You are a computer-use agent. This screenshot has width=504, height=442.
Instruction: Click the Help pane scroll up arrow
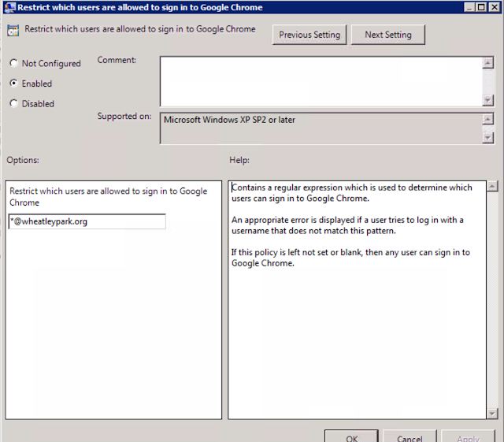pyautogui.click(x=492, y=186)
